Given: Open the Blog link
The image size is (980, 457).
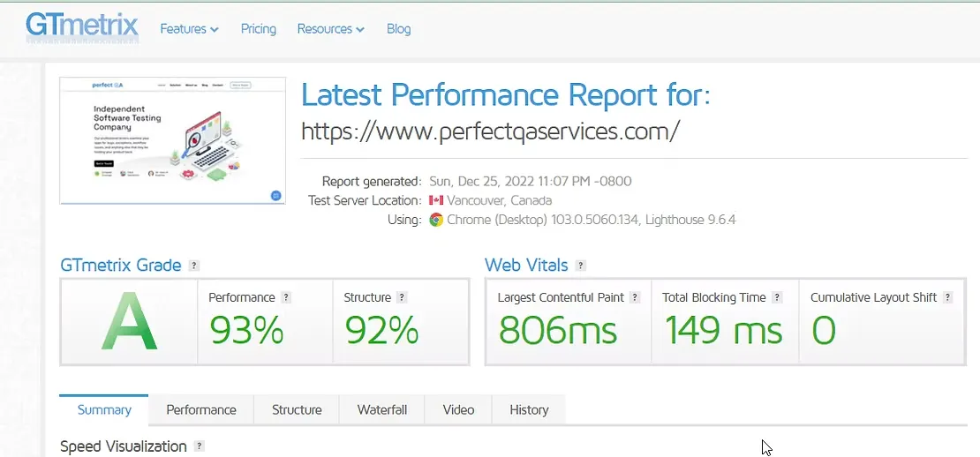Looking at the screenshot, I should point(399,29).
